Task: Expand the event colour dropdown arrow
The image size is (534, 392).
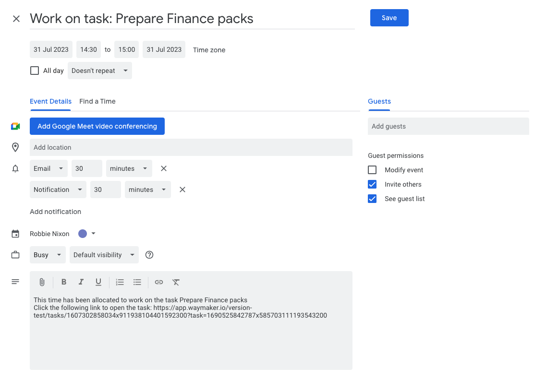Action: [93, 234]
